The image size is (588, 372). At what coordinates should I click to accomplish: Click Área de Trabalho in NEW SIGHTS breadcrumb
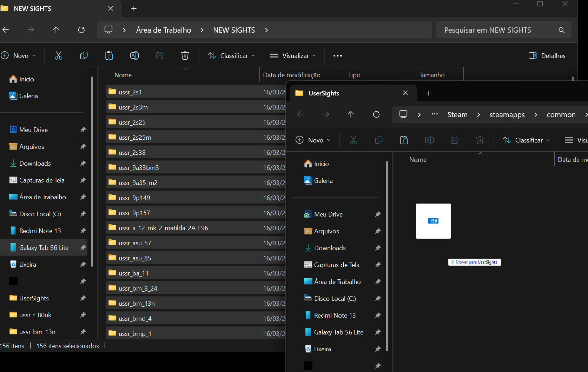tap(164, 30)
